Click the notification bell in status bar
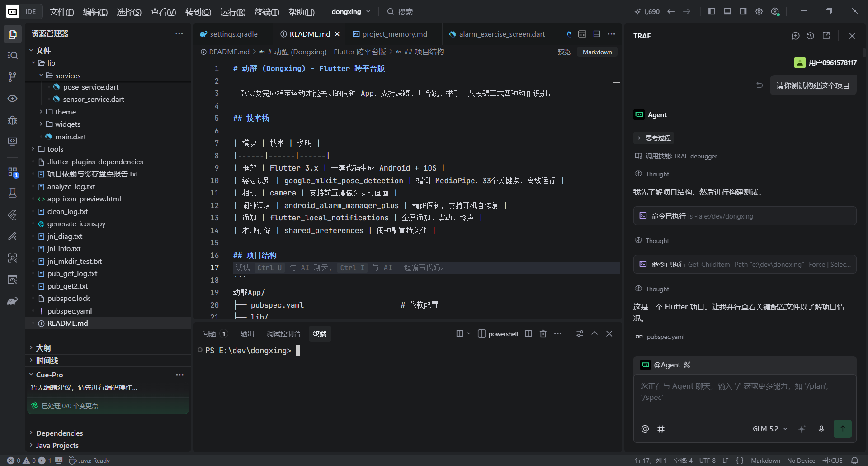The width and height of the screenshot is (868, 466). click(x=854, y=461)
